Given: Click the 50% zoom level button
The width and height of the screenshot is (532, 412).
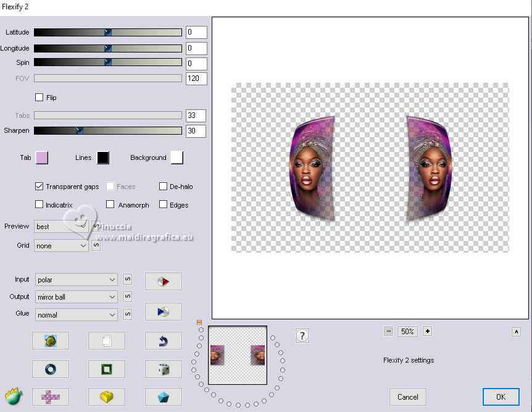Looking at the screenshot, I should [x=407, y=331].
